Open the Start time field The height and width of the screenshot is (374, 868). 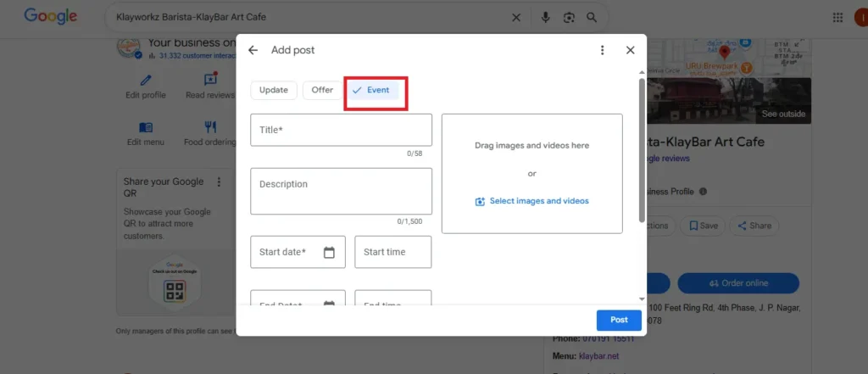(x=393, y=252)
